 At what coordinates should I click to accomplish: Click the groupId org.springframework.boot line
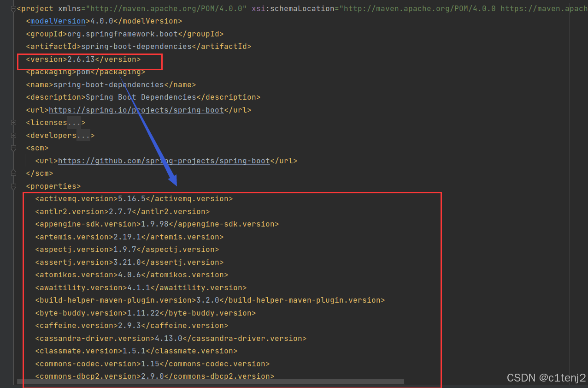tap(125, 34)
